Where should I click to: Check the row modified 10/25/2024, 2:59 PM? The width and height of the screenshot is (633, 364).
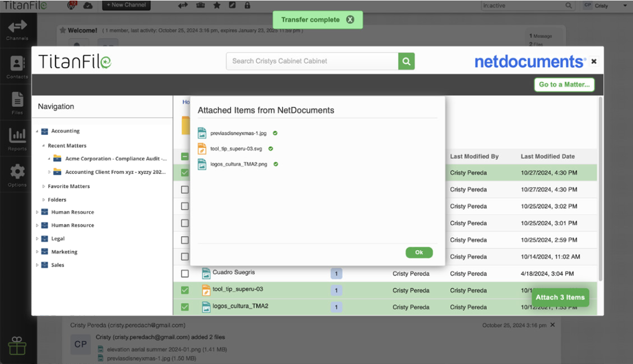tap(185, 240)
